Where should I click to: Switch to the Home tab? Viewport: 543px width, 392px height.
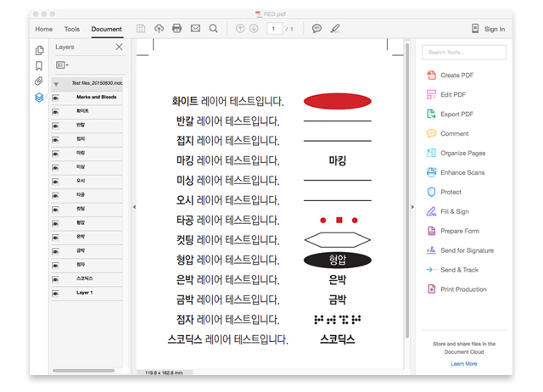point(43,29)
